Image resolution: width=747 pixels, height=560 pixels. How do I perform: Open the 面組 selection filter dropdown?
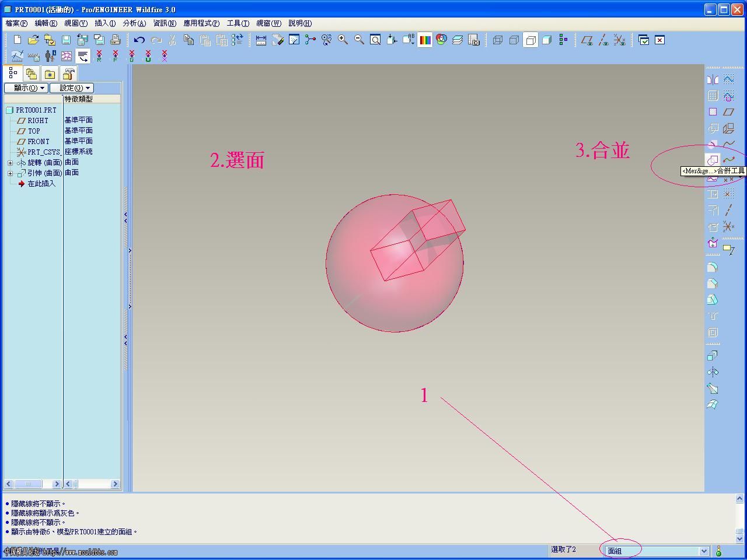click(704, 551)
